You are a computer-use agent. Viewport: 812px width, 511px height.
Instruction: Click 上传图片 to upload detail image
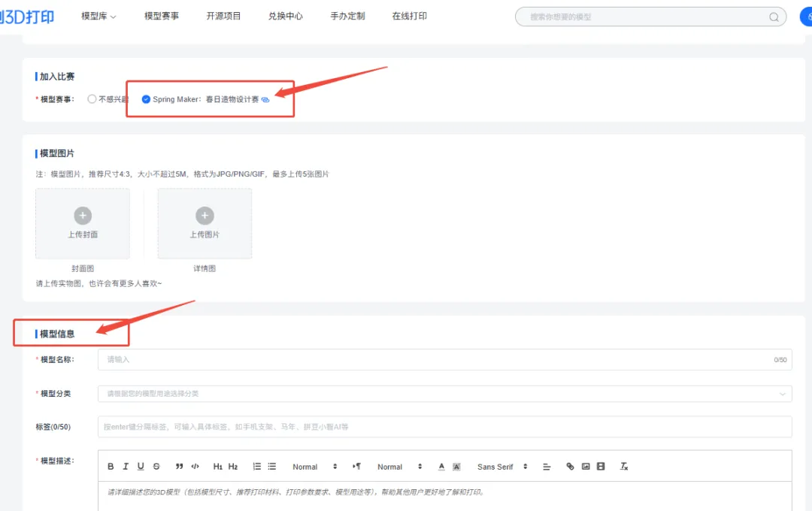coord(205,223)
